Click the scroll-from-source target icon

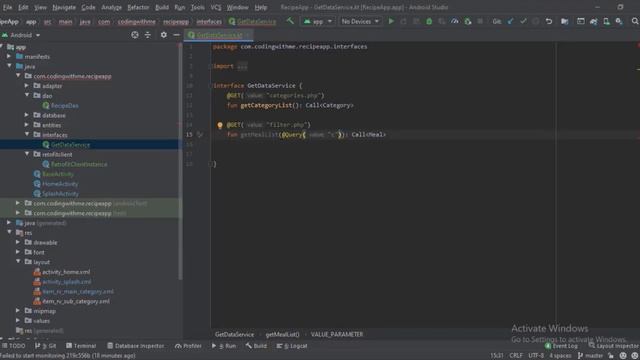tap(135, 35)
